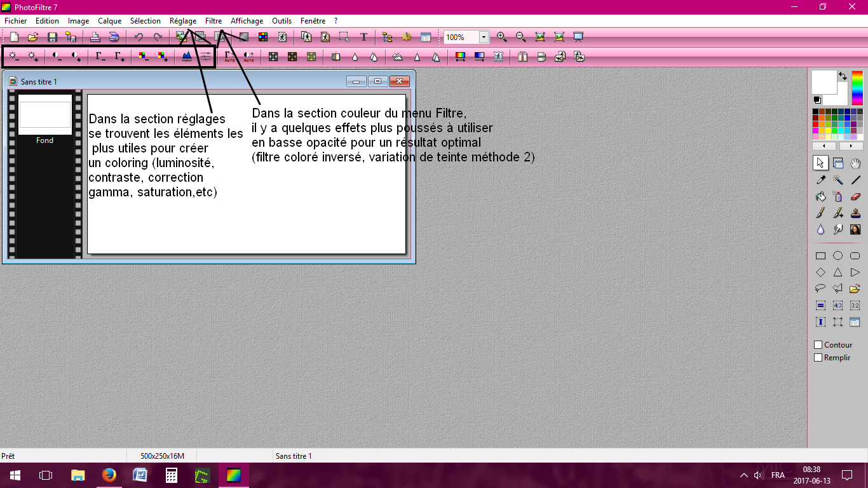Click the New document icon
The height and width of the screenshot is (488, 868).
tap(14, 37)
